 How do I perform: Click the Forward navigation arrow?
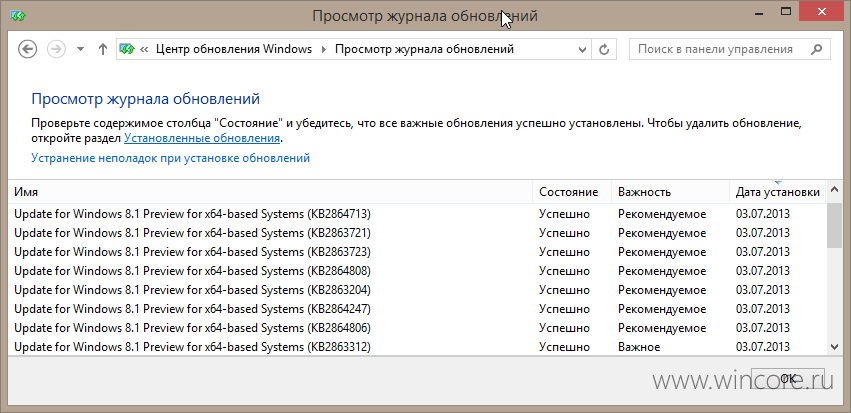[x=56, y=49]
